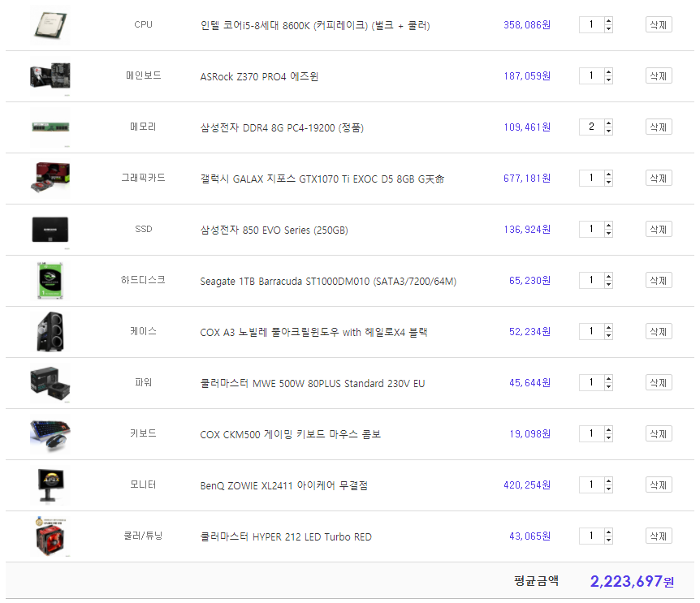This screenshot has height=603, width=700.
Task: Decrease quantity of the Samsung DDR4 memory
Action: pos(608,131)
